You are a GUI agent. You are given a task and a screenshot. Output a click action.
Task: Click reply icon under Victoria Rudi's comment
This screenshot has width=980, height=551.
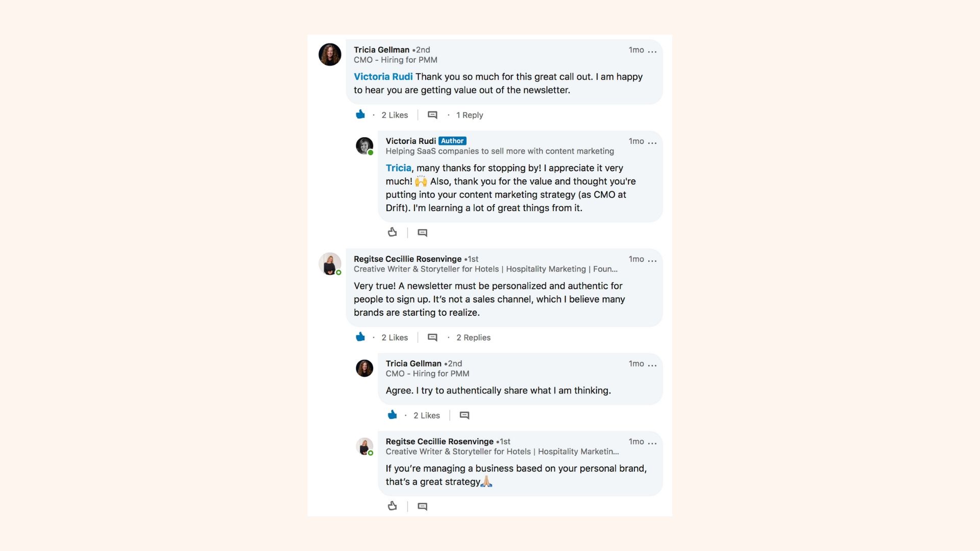click(423, 233)
